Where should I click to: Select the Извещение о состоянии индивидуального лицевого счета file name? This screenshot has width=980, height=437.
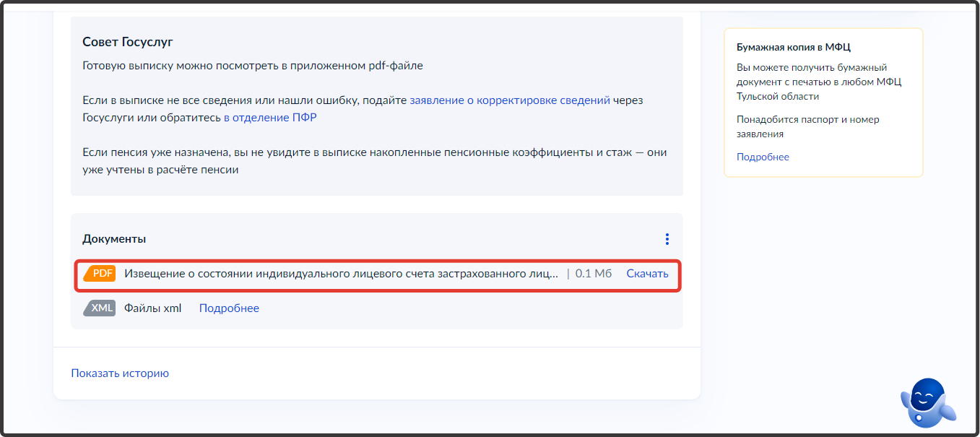click(342, 274)
